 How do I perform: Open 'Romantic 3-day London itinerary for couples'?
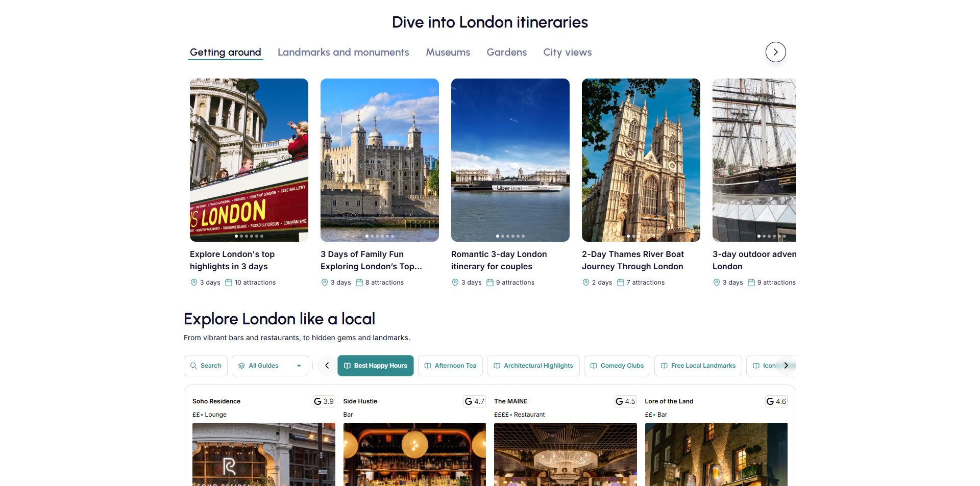coord(499,260)
